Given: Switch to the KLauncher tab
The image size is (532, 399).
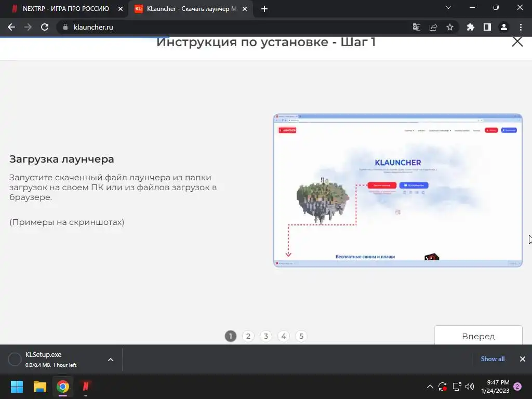Looking at the screenshot, I should [191, 9].
